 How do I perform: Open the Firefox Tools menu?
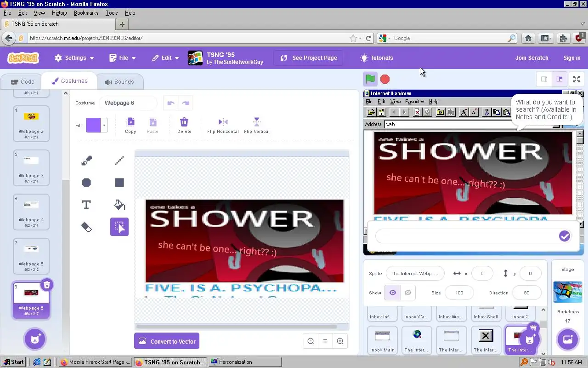112,13
